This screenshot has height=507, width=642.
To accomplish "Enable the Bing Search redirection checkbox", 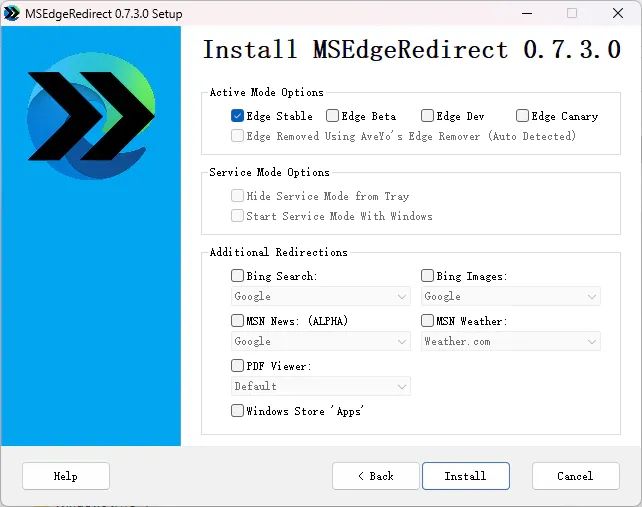I will point(237,276).
